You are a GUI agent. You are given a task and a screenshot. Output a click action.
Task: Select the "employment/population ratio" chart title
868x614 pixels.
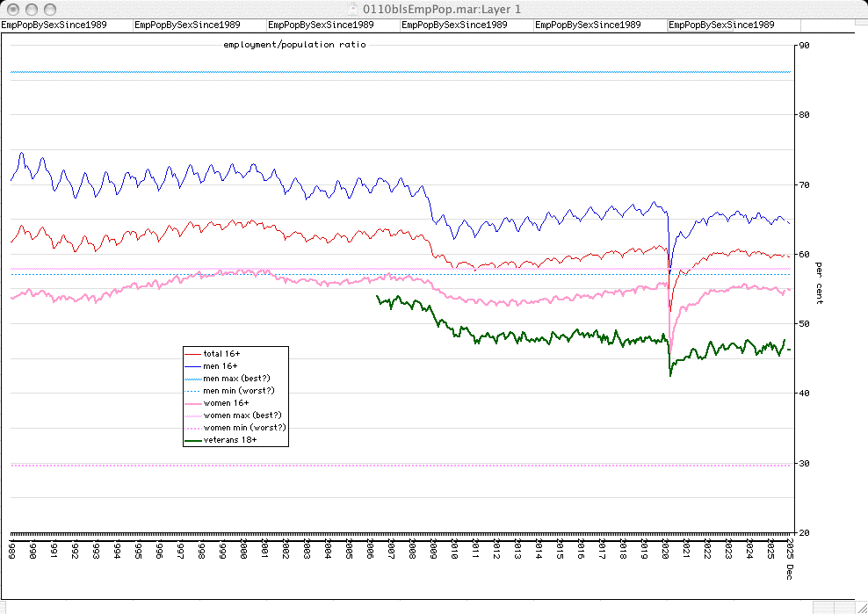click(294, 43)
